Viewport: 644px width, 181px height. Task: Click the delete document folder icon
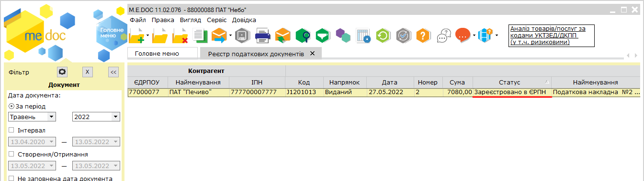tap(180, 36)
